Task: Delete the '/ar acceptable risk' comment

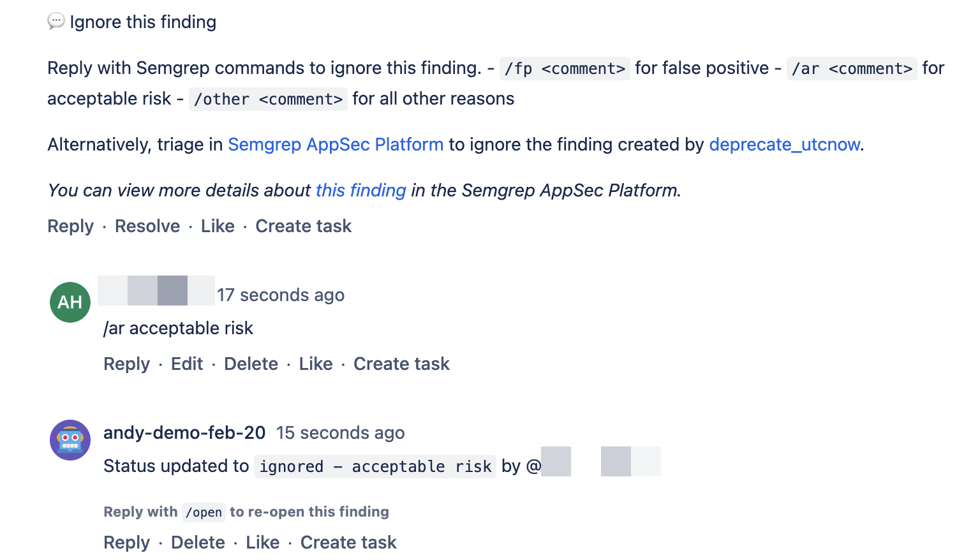Action: [x=251, y=364]
